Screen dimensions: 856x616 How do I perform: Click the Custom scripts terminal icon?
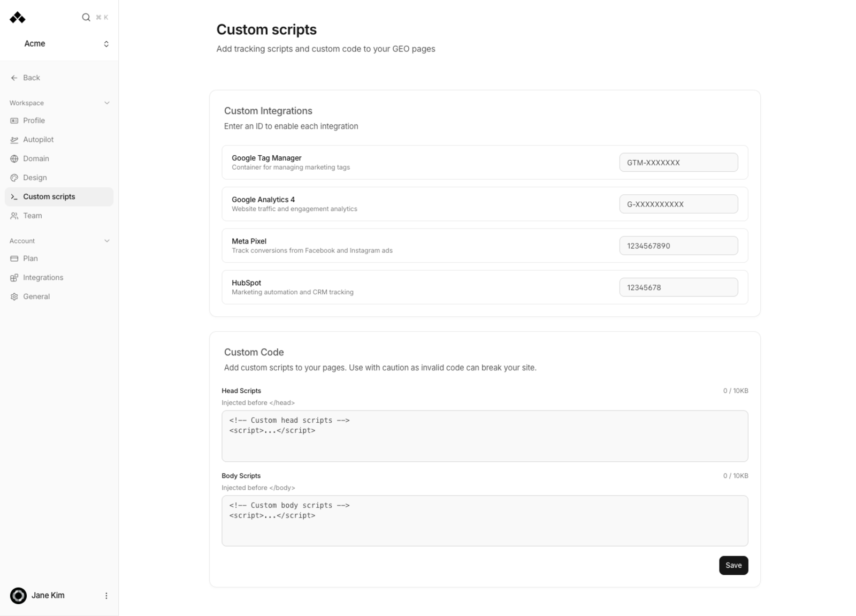(14, 196)
